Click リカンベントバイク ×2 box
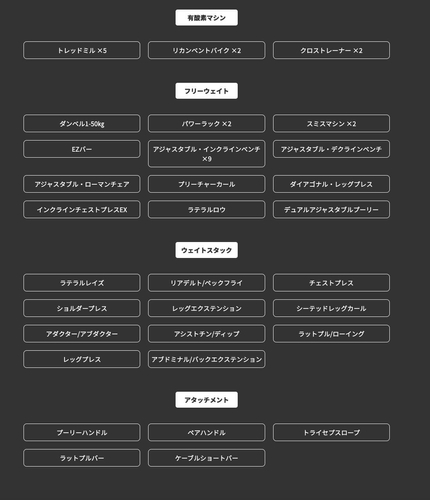This screenshot has height=500, width=430. tap(206, 50)
